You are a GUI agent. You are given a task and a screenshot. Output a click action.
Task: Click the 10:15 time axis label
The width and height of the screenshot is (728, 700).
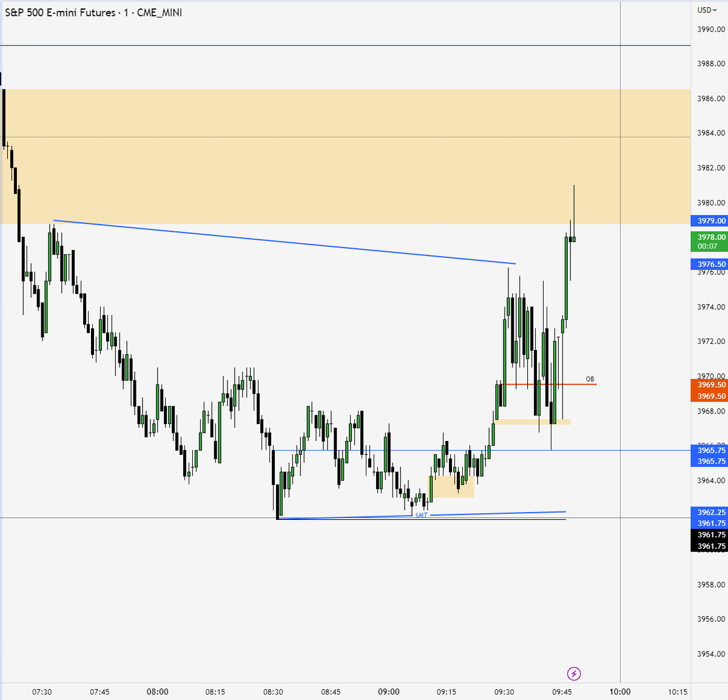(678, 692)
